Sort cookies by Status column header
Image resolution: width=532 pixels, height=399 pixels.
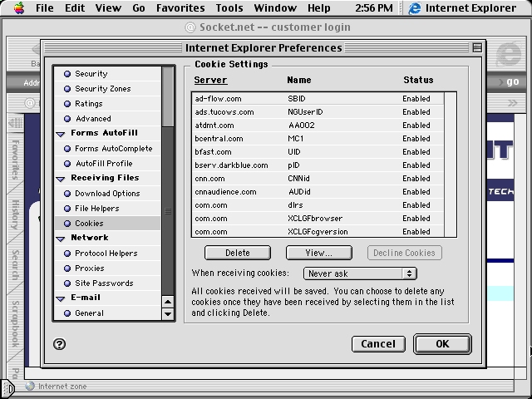418,80
